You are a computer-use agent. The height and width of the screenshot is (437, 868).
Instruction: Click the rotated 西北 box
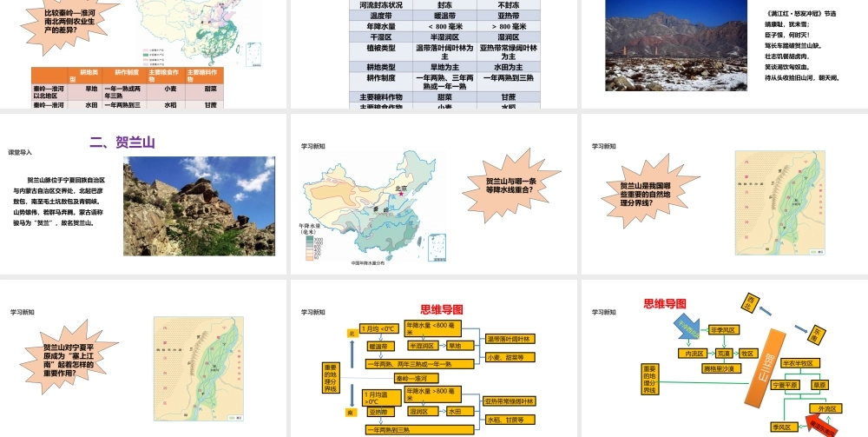tap(750, 303)
